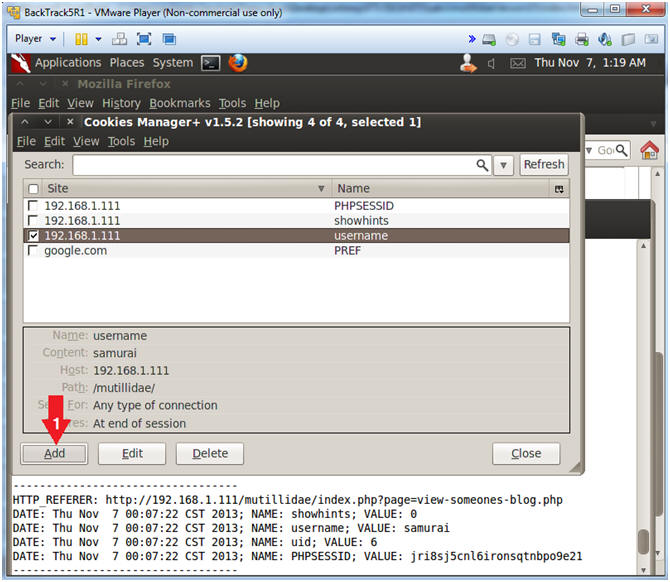670x582 pixels.
Task: Click the floppy drive device icon
Action: click(535, 40)
